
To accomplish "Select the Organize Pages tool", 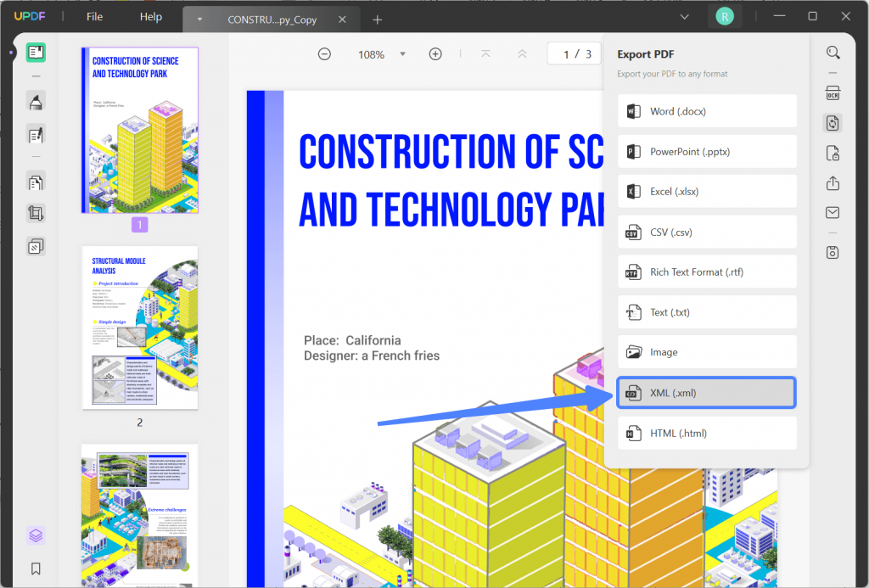I will [x=36, y=182].
